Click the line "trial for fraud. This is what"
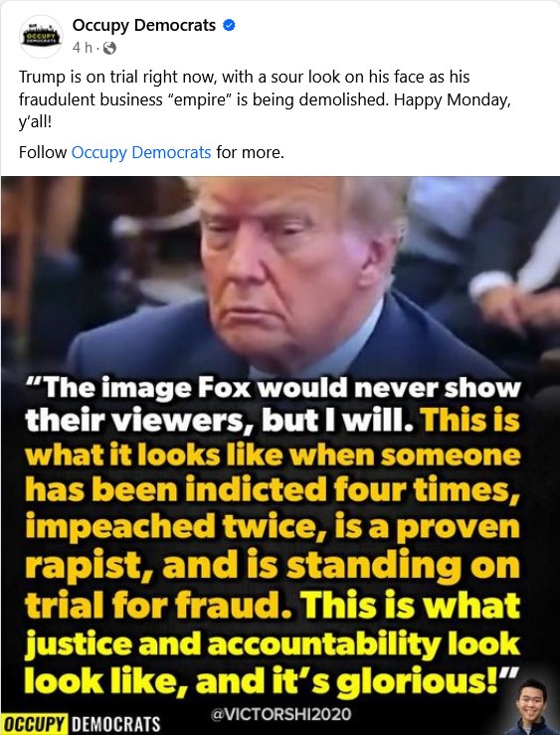560x735 pixels. pos(274,605)
